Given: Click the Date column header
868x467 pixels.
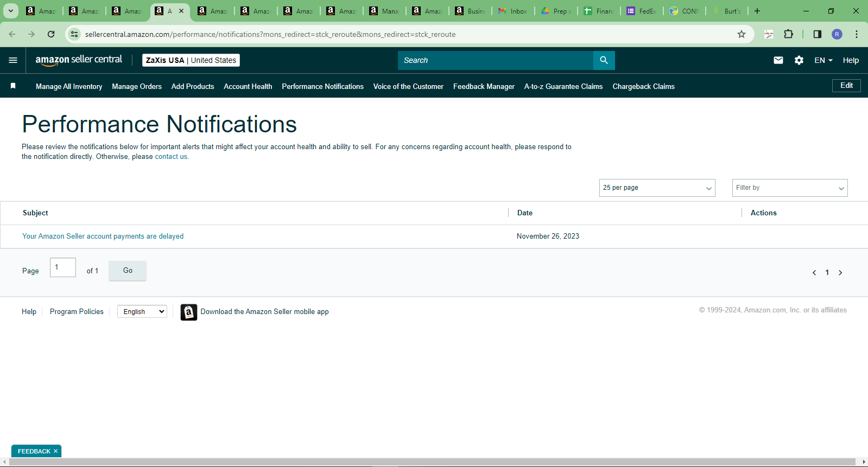Looking at the screenshot, I should 525,213.
